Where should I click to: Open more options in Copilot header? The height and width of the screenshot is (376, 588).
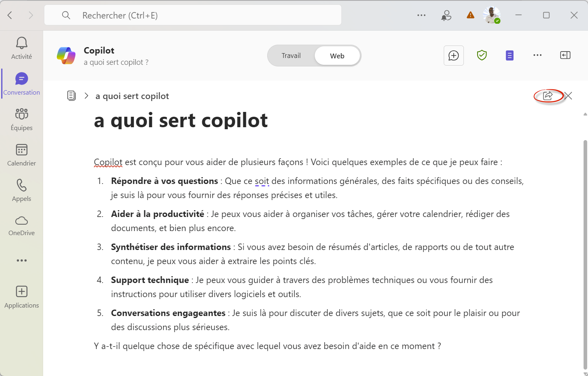coord(537,56)
